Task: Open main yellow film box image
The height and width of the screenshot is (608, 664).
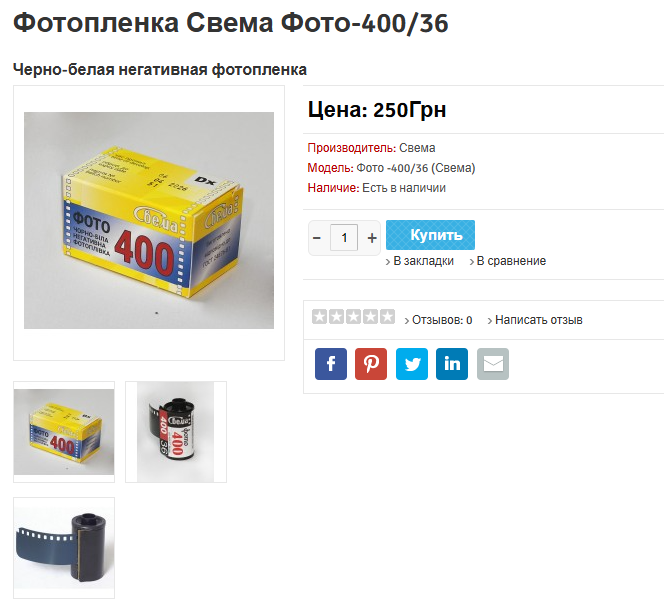Action: [x=149, y=220]
